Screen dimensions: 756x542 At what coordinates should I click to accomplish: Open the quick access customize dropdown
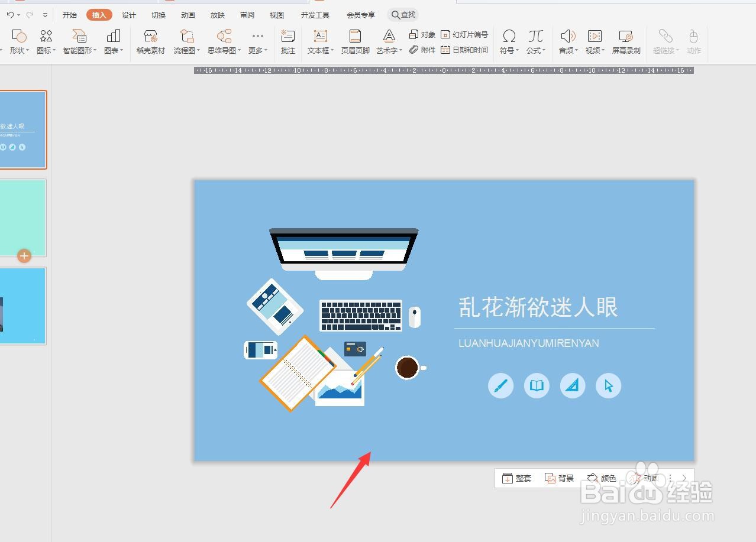coord(45,15)
